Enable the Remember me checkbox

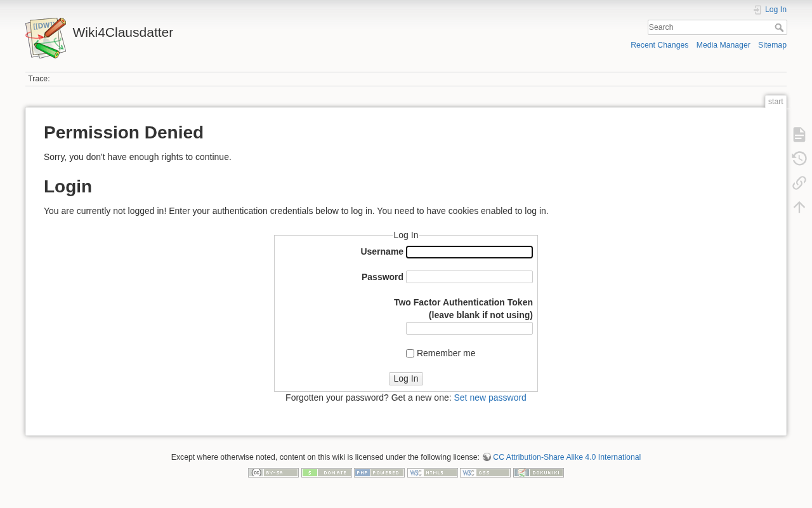(x=410, y=354)
